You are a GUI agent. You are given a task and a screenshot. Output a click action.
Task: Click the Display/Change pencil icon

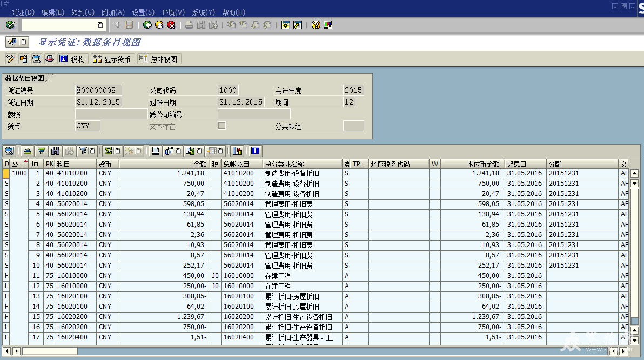point(11,59)
